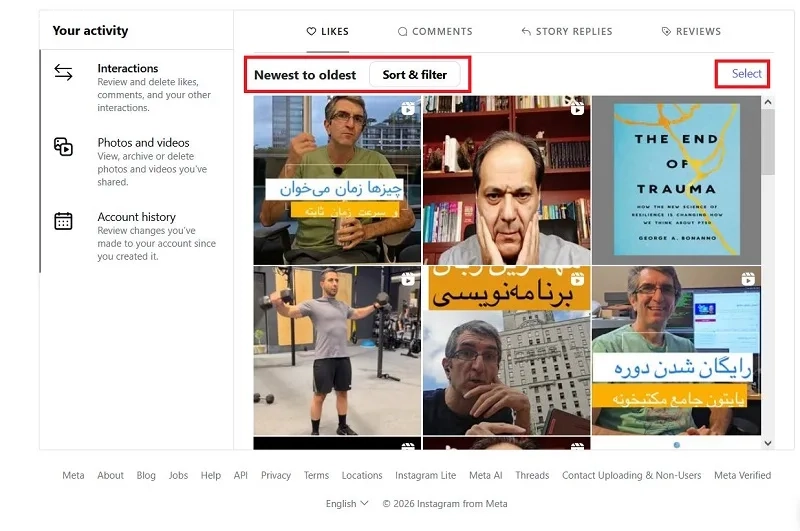Open the Sort & filter options

414,75
